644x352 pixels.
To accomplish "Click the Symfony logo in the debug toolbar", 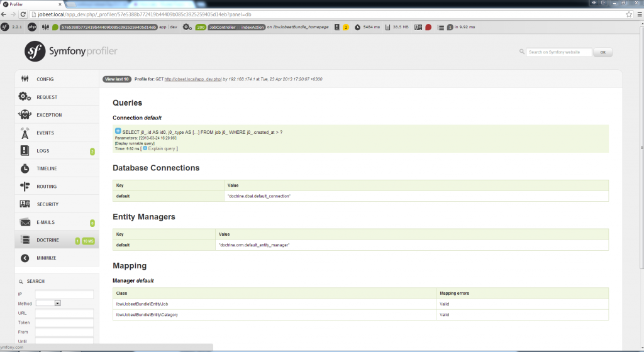I will tap(5, 27).
